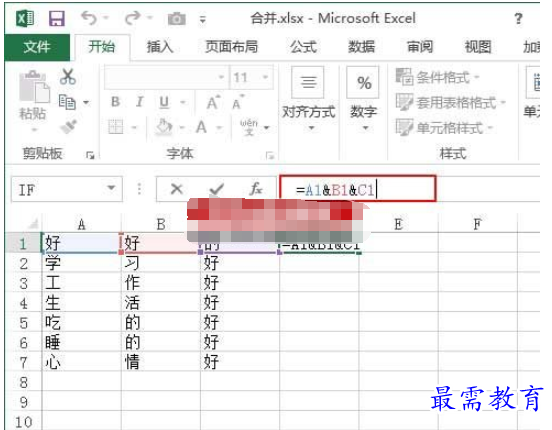
Task: Open the 剪贴板 dialog launcher
Action: pyautogui.click(x=90, y=155)
